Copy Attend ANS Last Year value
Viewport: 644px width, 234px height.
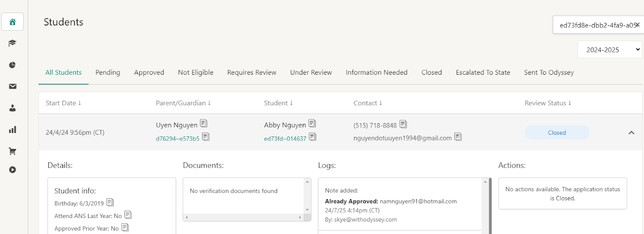(x=128, y=215)
